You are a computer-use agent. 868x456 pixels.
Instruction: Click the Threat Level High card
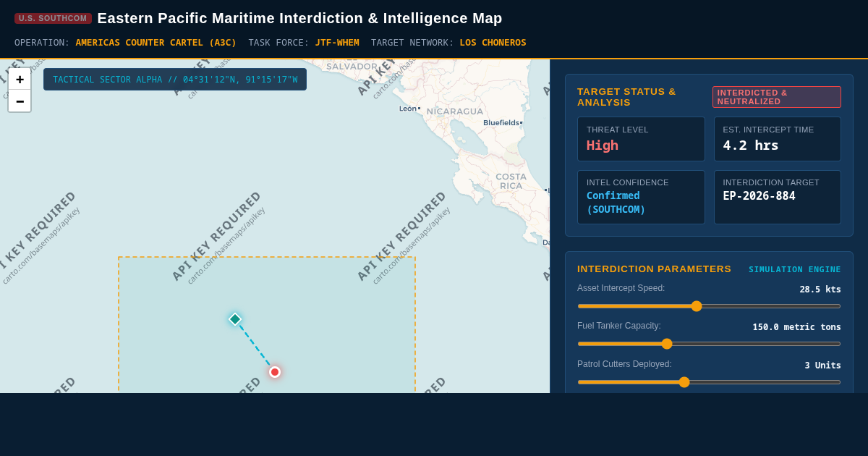coord(641,139)
